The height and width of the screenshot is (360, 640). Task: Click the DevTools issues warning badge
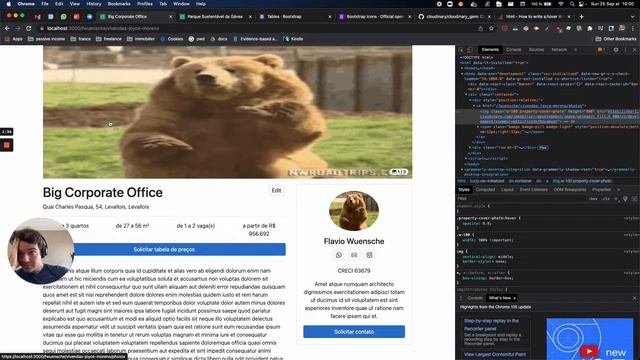(x=601, y=50)
